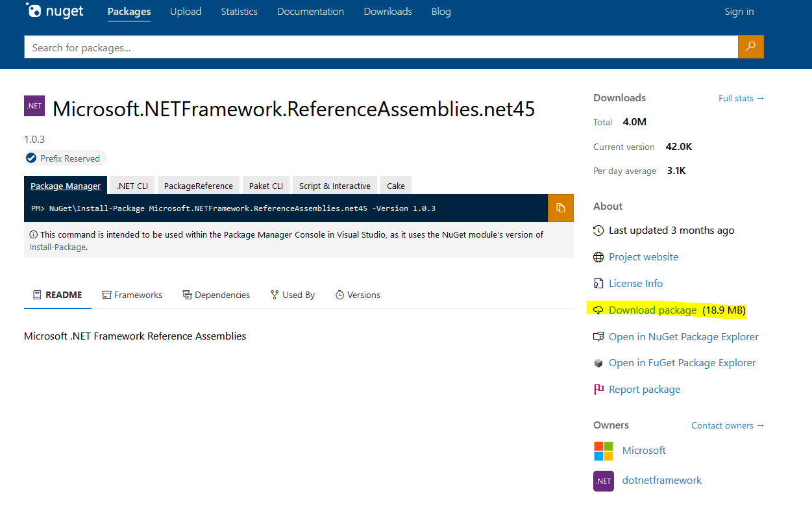Image resolution: width=812 pixels, height=511 pixels.
Task: Open Full stats for downloads
Action: (741, 98)
